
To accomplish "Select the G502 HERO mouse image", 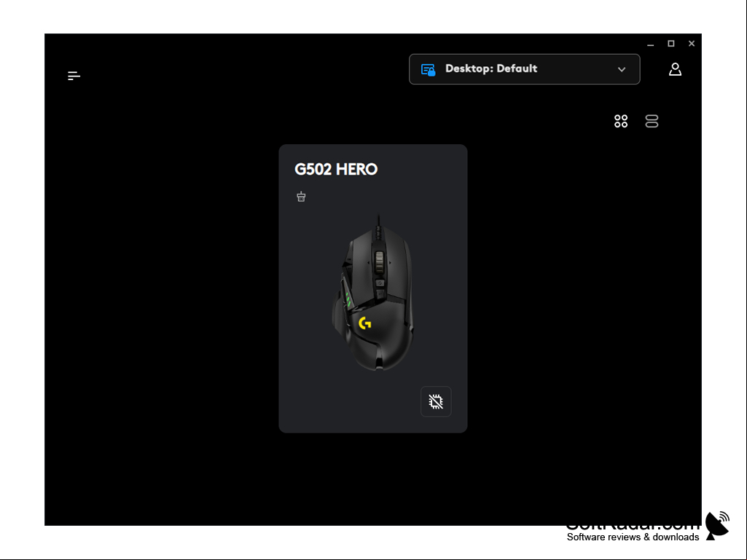I will tap(373, 292).
